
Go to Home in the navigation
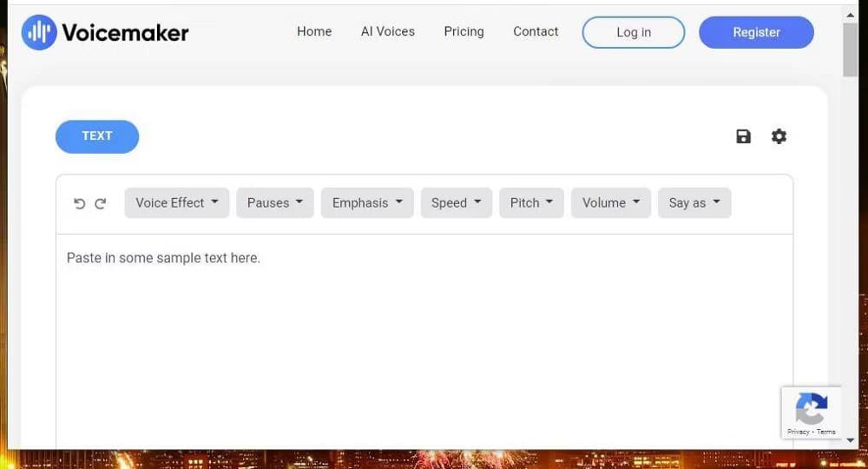click(x=314, y=31)
